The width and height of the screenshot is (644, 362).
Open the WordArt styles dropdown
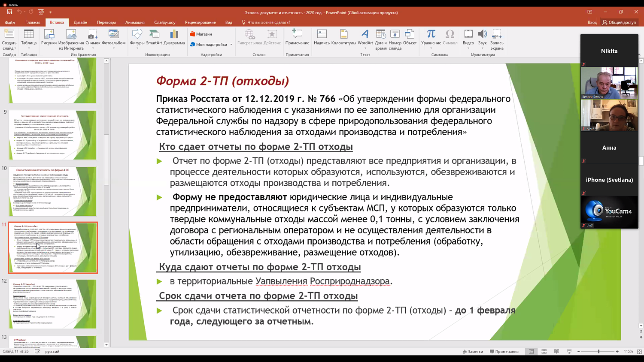coord(365,48)
